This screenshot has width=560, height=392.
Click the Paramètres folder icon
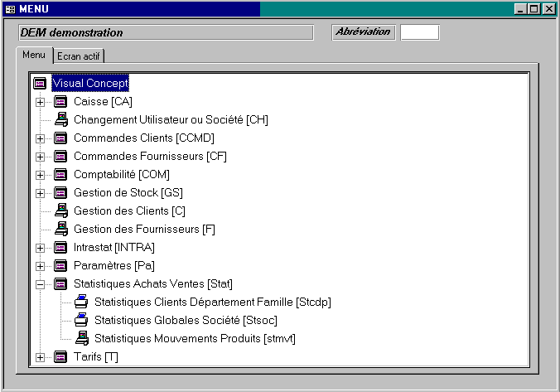click(x=60, y=266)
